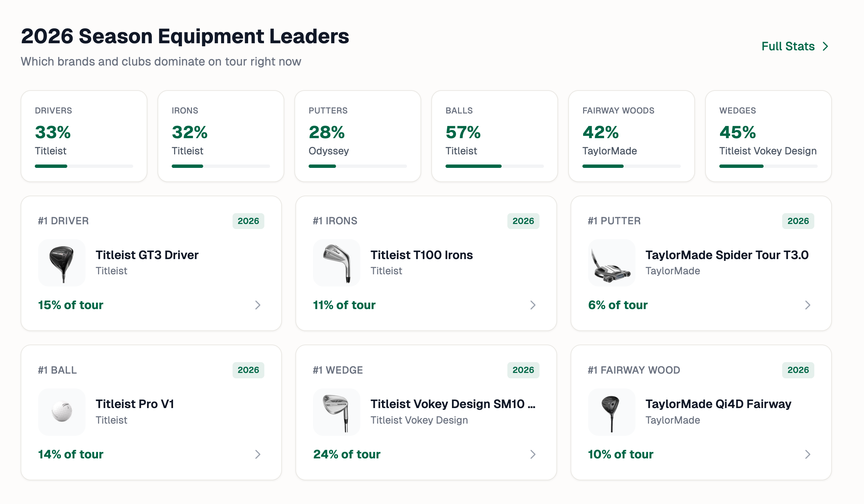Click the '#1 IRONS' label
Screen dimensions: 864x504
click(335, 221)
